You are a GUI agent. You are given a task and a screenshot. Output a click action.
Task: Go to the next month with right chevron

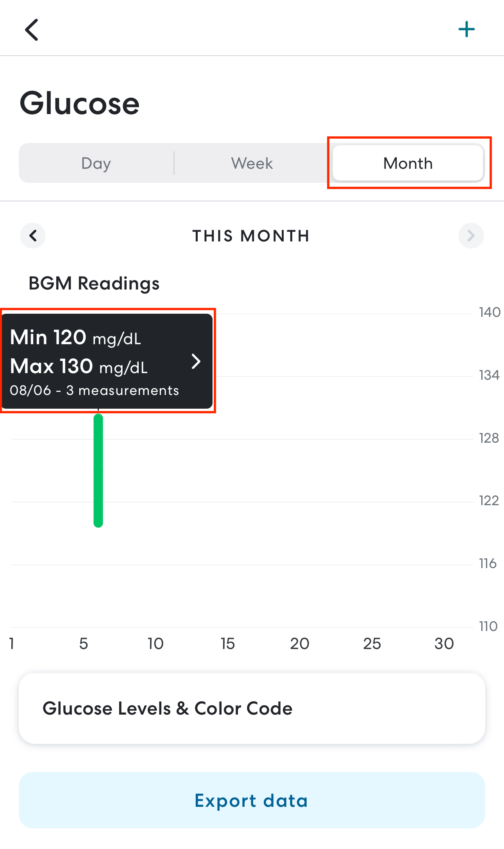[x=471, y=236]
